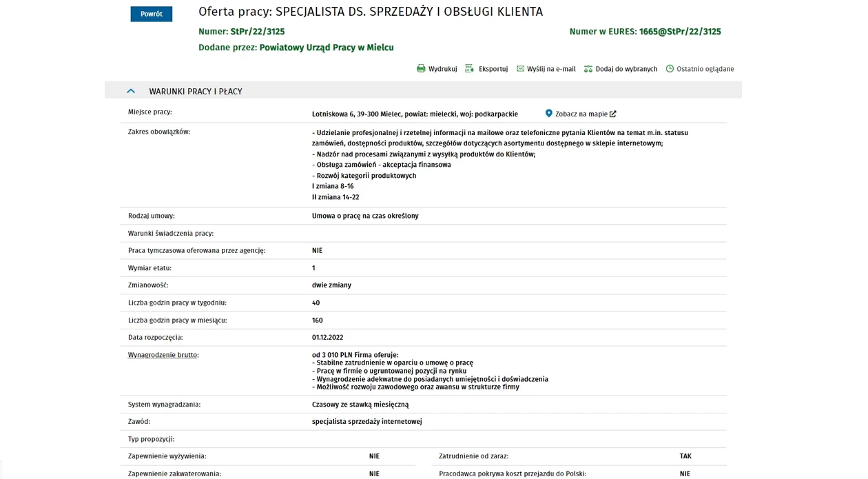Collapse the Warunki pracy i płacy section chevron
This screenshot has width=868, height=479.
coord(131,91)
